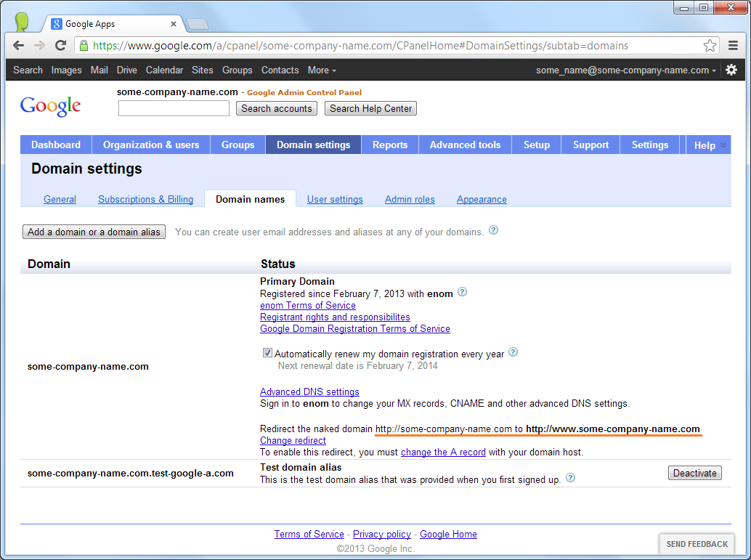Reload the page
Screen dimensions: 751x560
pos(60,44)
